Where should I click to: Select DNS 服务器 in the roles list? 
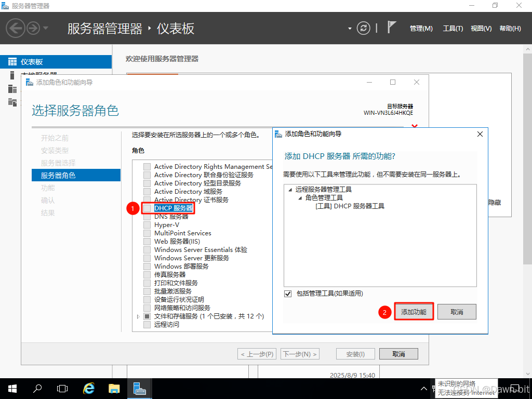click(171, 217)
